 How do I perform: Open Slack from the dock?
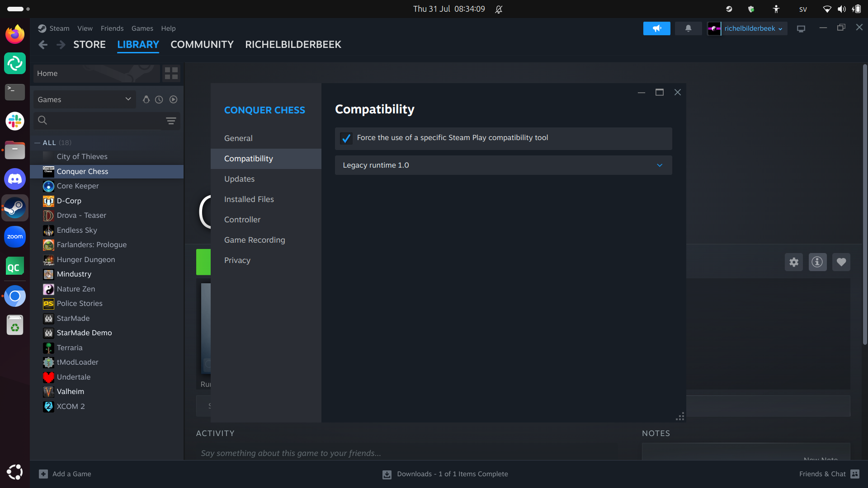pyautogui.click(x=15, y=121)
